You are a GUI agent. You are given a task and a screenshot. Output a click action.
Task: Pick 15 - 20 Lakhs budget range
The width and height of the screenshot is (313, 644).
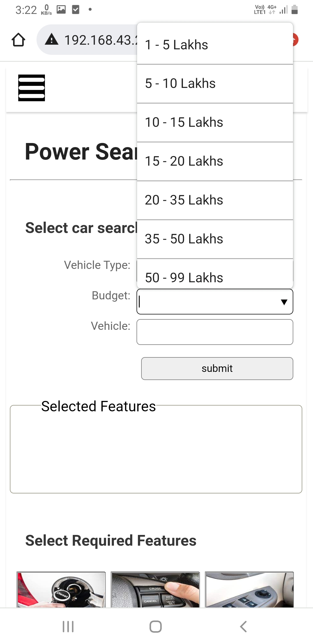click(x=215, y=161)
